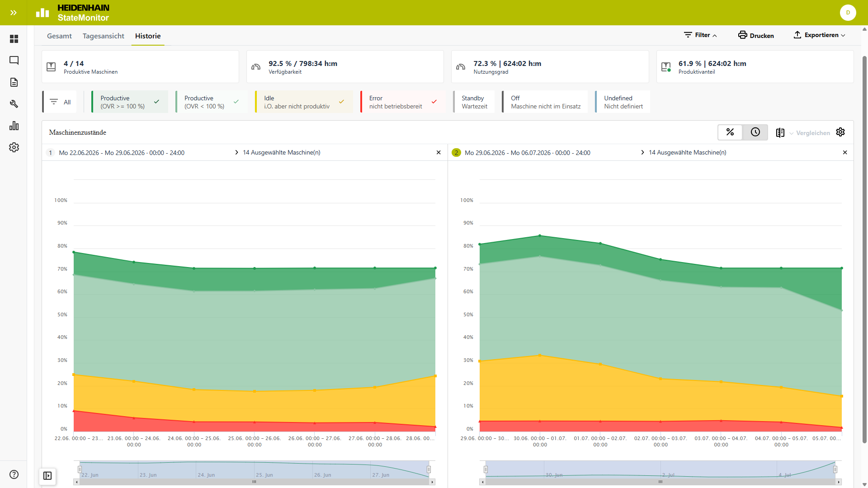Collapse the Filter panel

point(700,35)
